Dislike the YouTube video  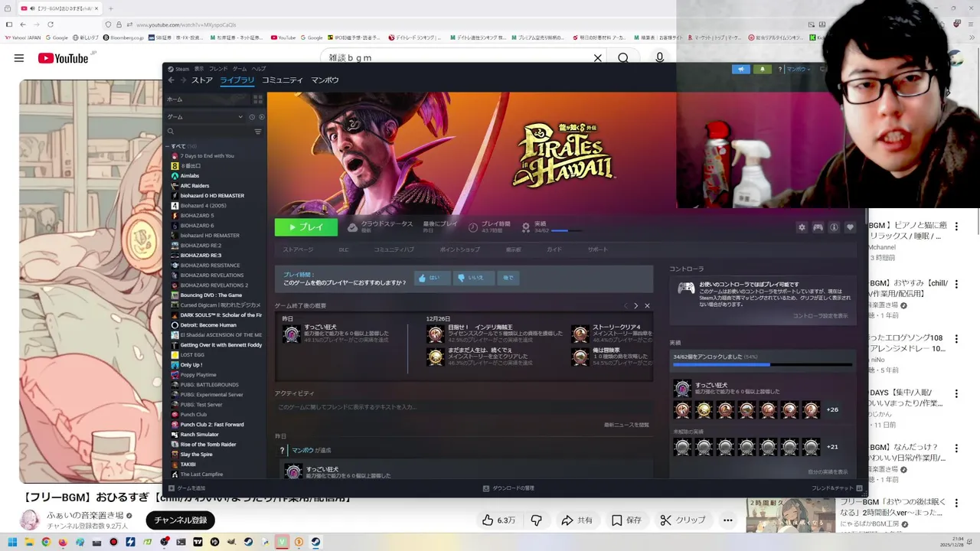point(536,520)
